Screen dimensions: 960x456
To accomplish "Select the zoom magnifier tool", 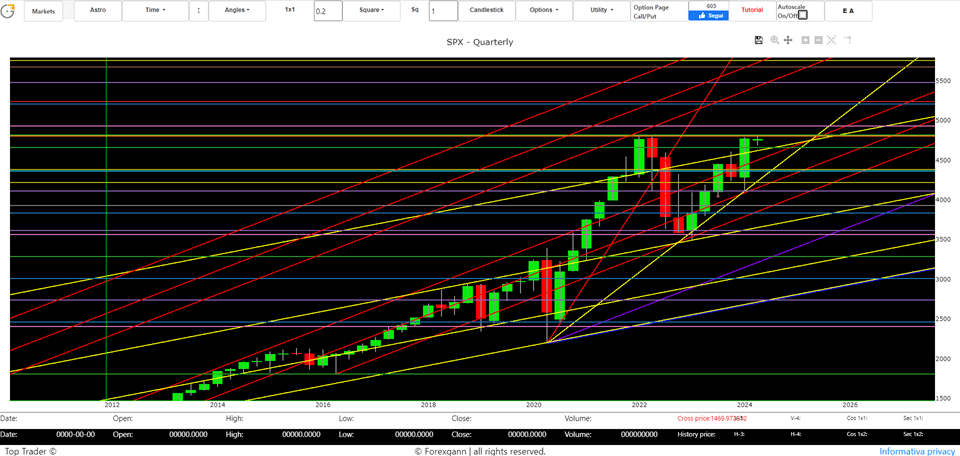I will pos(774,40).
